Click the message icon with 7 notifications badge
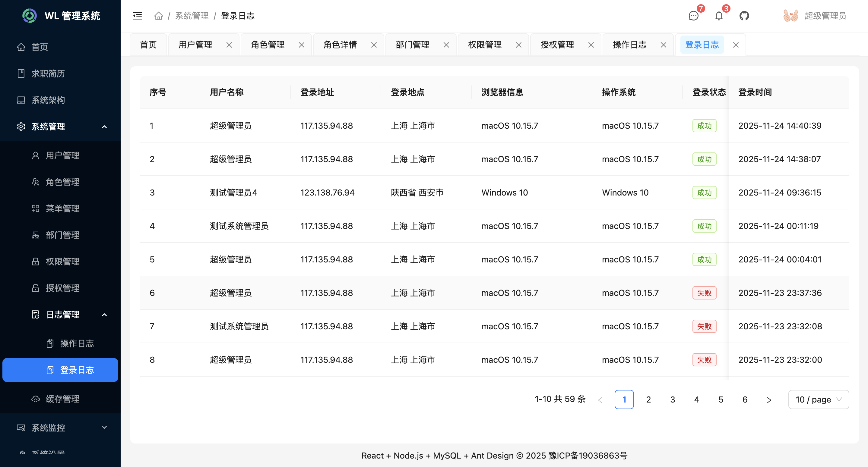Image resolution: width=868 pixels, height=467 pixels. 693,16
